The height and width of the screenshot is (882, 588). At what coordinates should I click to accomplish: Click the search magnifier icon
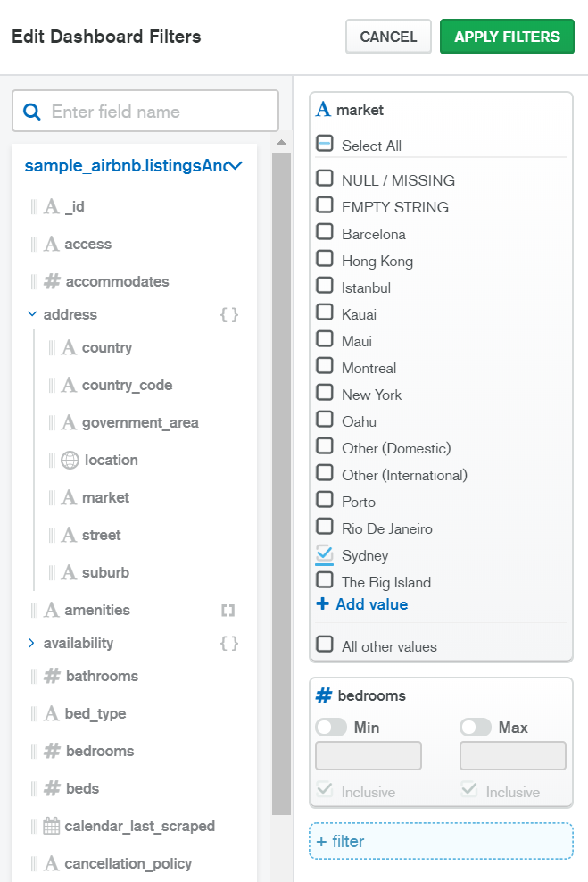(x=32, y=112)
